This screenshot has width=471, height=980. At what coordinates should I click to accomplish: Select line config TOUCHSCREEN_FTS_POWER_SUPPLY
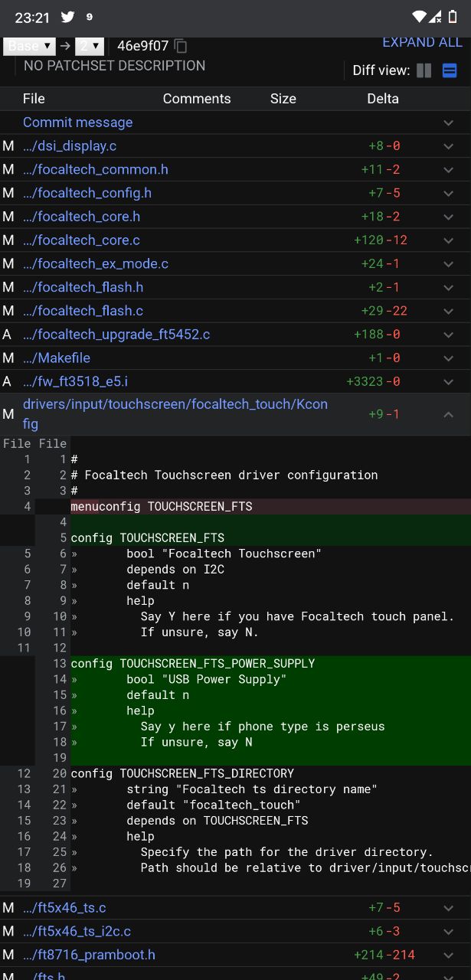click(x=193, y=664)
